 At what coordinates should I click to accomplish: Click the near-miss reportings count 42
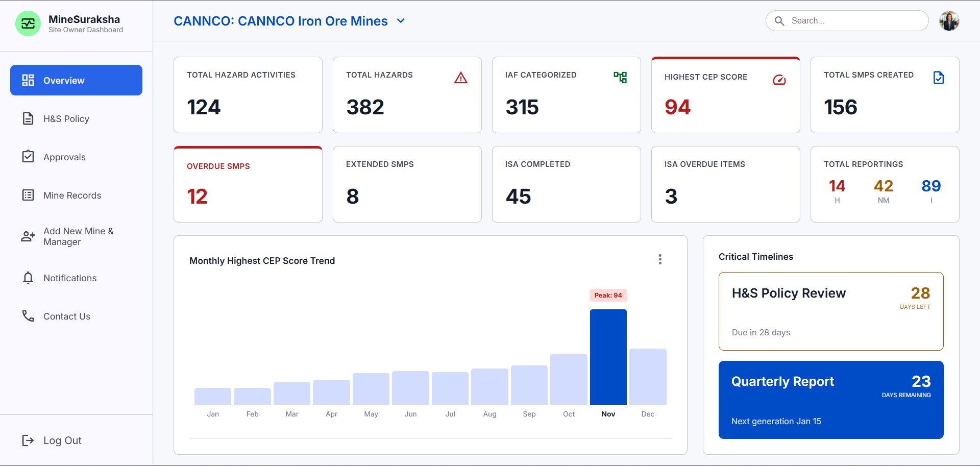tap(884, 186)
